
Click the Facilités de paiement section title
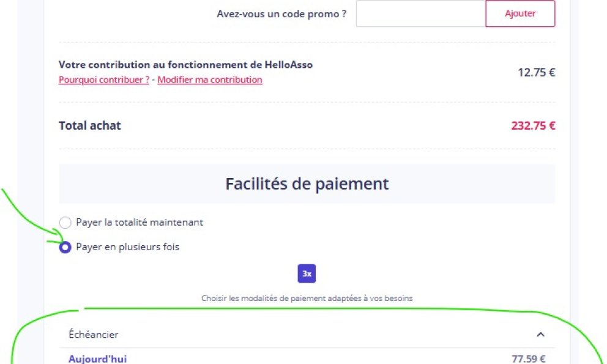pyautogui.click(x=307, y=183)
